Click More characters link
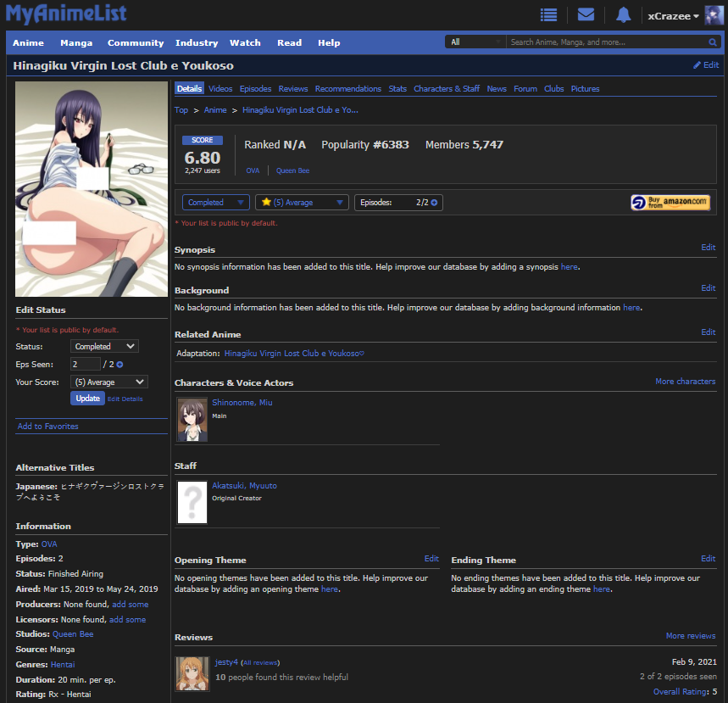Screen dimensions: 728x703 (686, 382)
